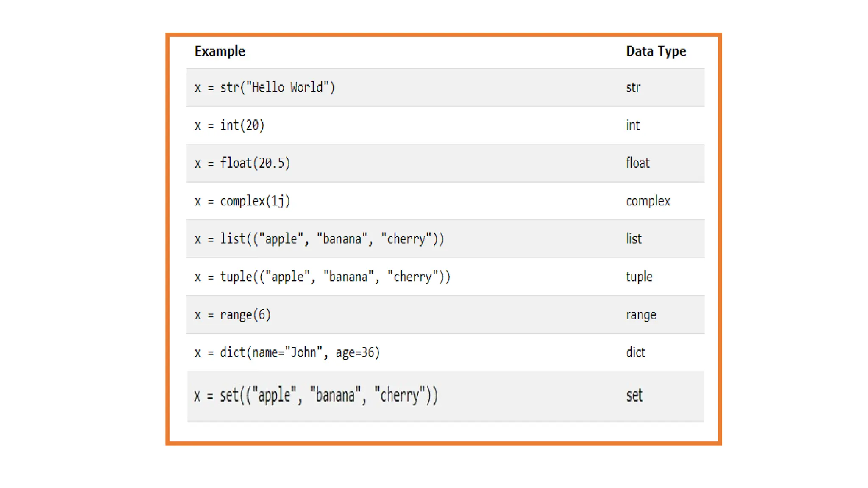Click the int data type cell
This screenshot has height=488, width=868.
tap(633, 125)
